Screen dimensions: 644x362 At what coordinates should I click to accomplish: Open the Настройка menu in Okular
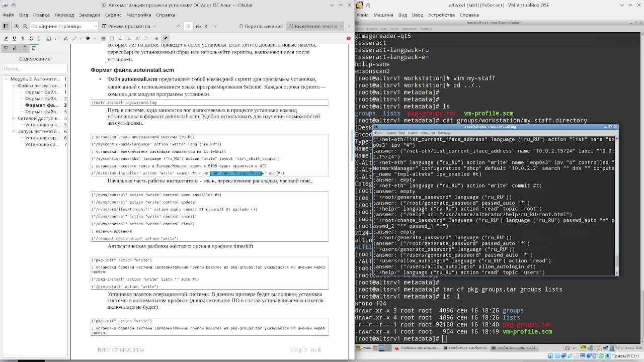(139, 15)
